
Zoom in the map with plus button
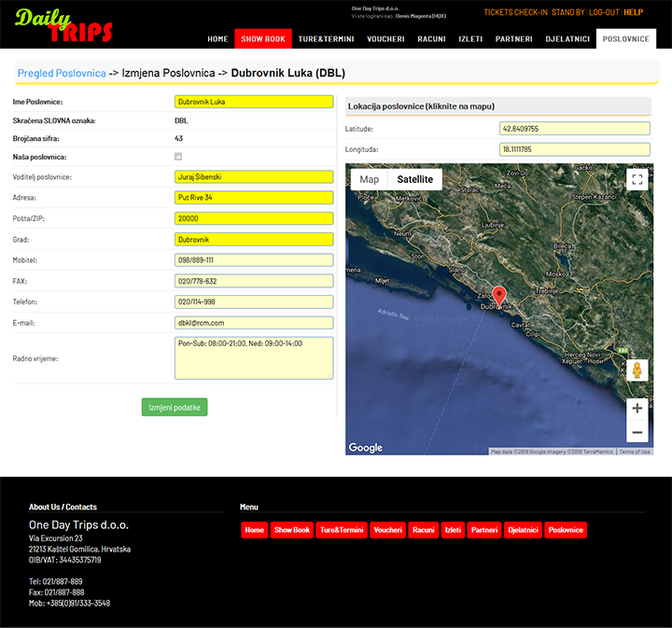pos(637,408)
